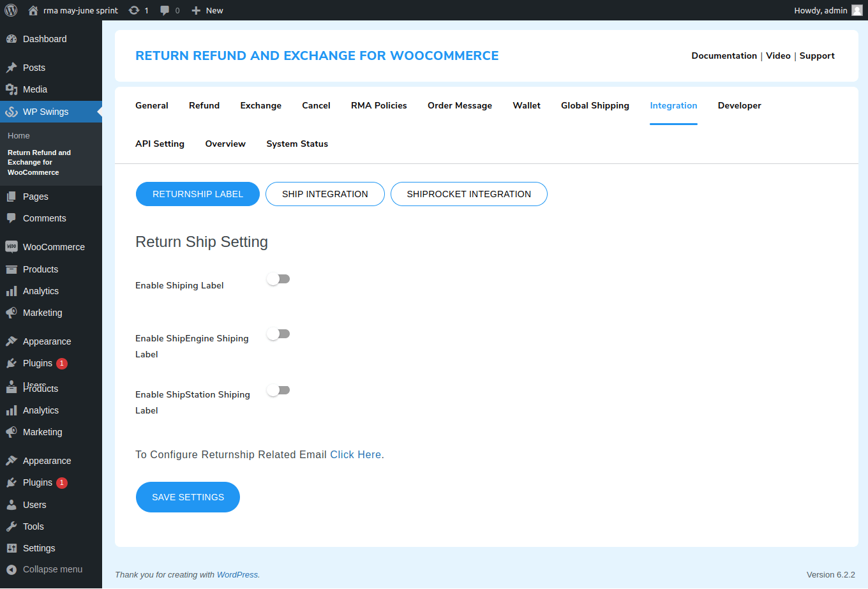868x589 pixels.
Task: Click the Enable ShipEngine Shiping Label text
Action: (192, 346)
